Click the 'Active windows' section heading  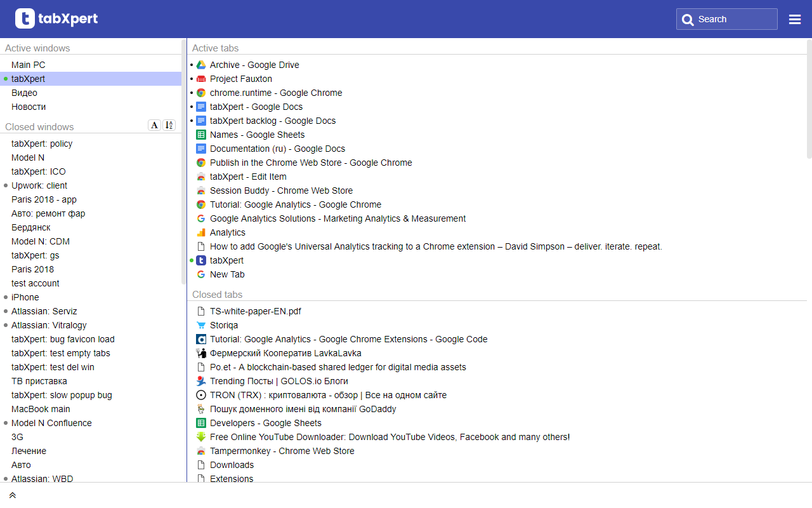pyautogui.click(x=37, y=48)
